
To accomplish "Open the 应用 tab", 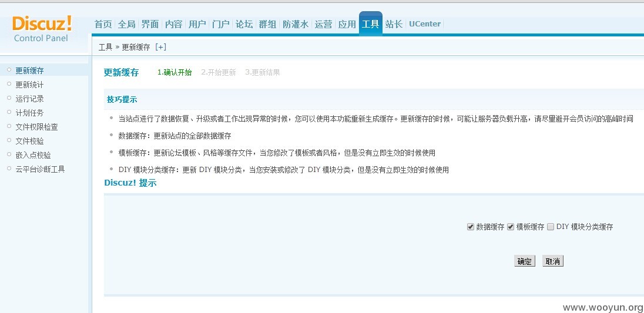I will coord(347,24).
